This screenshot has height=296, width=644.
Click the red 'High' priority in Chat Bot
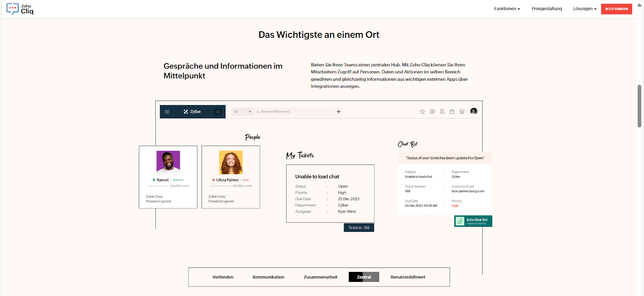[455, 206]
